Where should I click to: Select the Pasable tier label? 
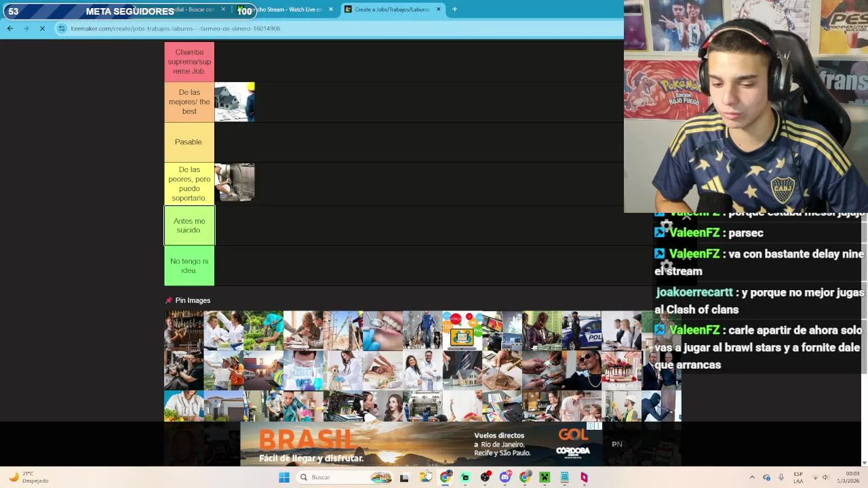pos(189,142)
